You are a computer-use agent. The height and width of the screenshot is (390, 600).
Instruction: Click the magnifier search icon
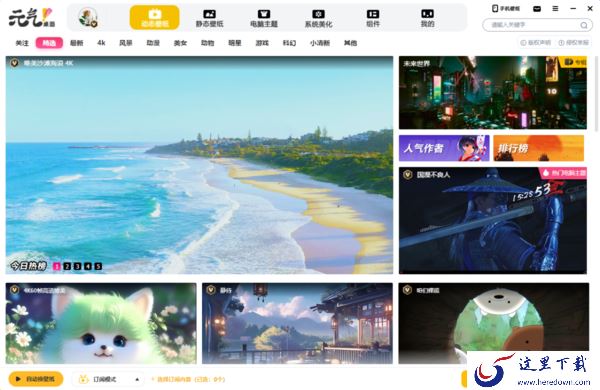[584, 25]
